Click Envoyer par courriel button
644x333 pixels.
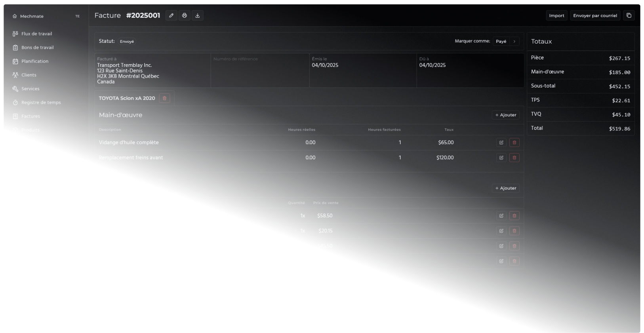click(x=595, y=15)
